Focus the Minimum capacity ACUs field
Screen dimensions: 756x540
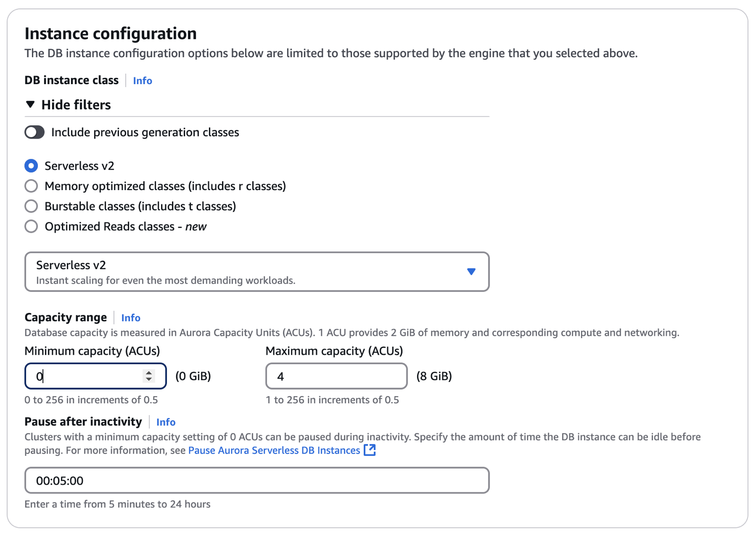(x=95, y=376)
